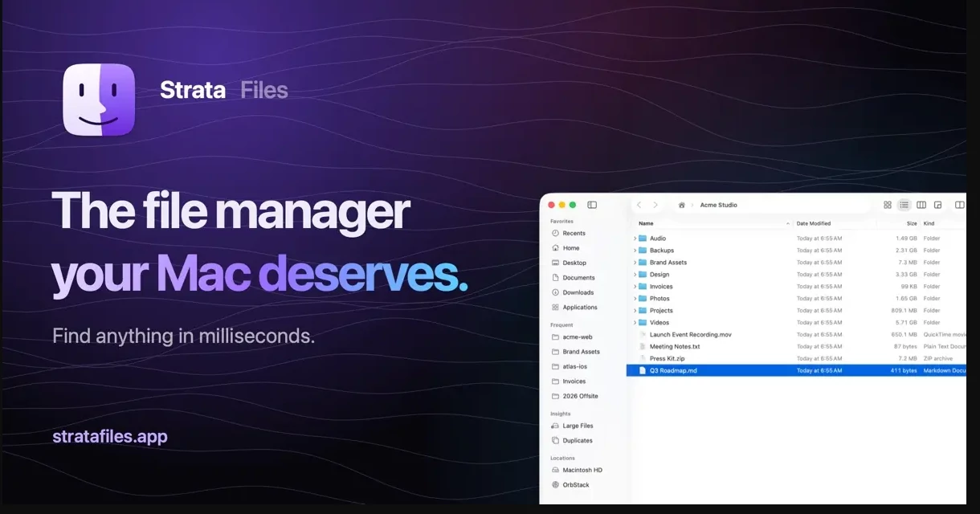This screenshot has height=514, width=980.
Task: Click the '1.49 GB' size cell
Action: pos(907,239)
